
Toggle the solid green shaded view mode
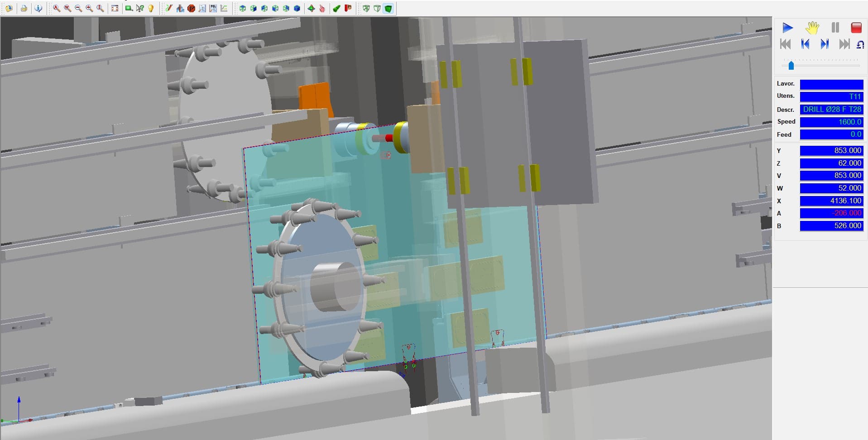pyautogui.click(x=388, y=8)
